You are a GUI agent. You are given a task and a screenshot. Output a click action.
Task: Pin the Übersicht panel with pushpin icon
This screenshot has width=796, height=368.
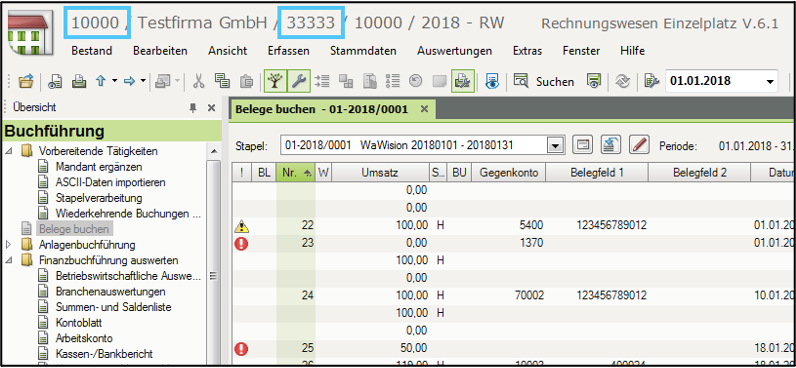click(193, 108)
